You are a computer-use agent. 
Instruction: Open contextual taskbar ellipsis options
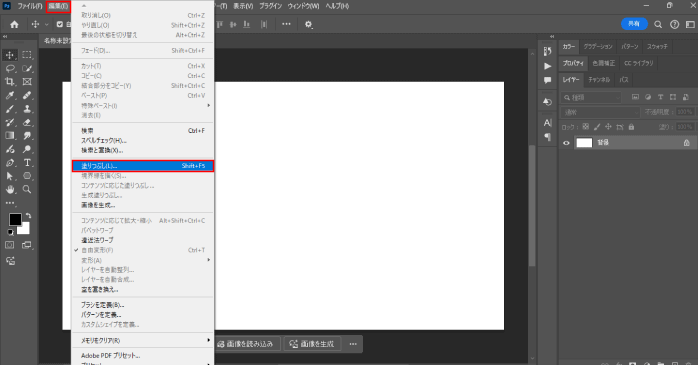353,344
